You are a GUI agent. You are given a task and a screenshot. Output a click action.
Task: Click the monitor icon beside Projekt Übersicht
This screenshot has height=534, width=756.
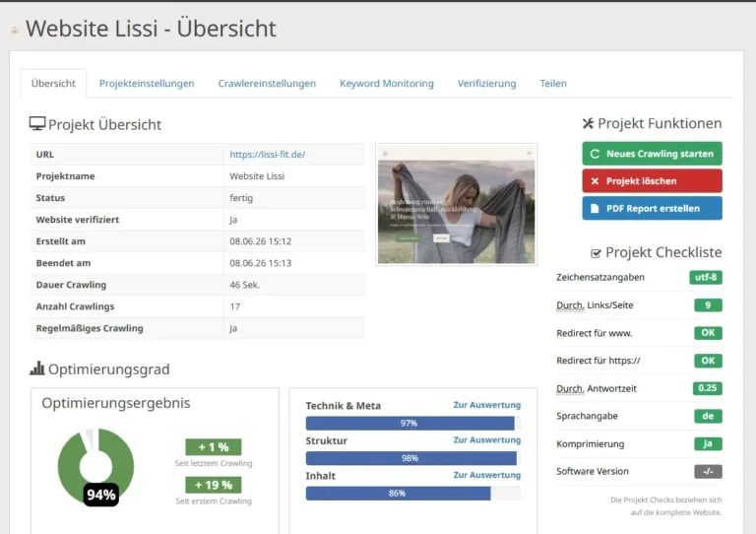click(x=37, y=124)
